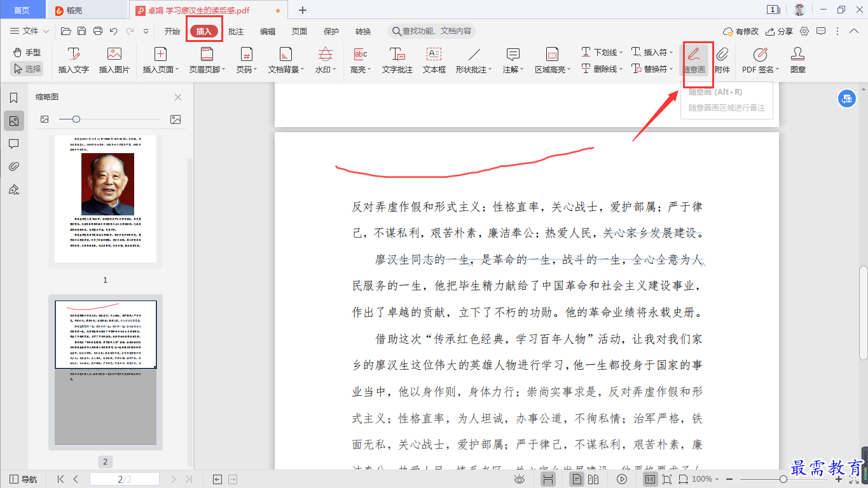Click the redo arrow icon
868x488 pixels.
[x=130, y=31]
